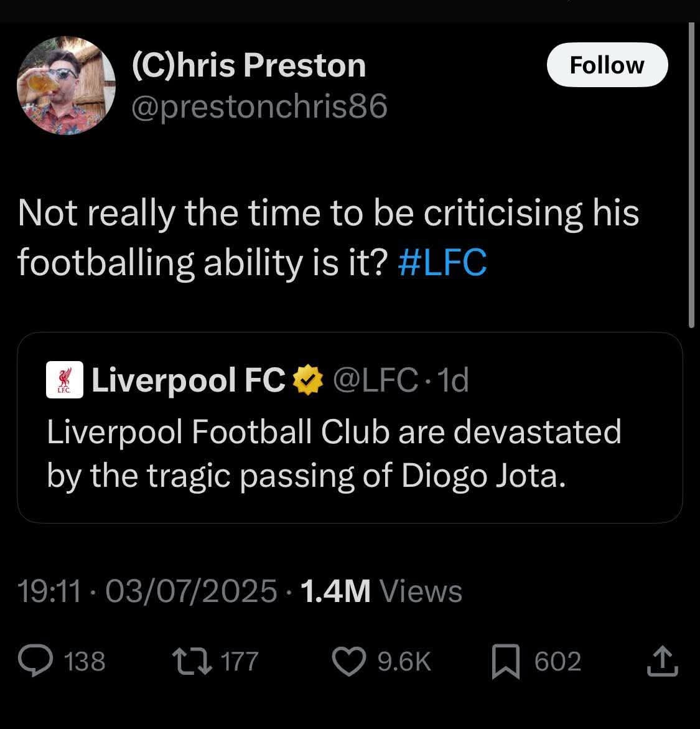
Task: Tap the share upload icon
Action: pos(662,661)
